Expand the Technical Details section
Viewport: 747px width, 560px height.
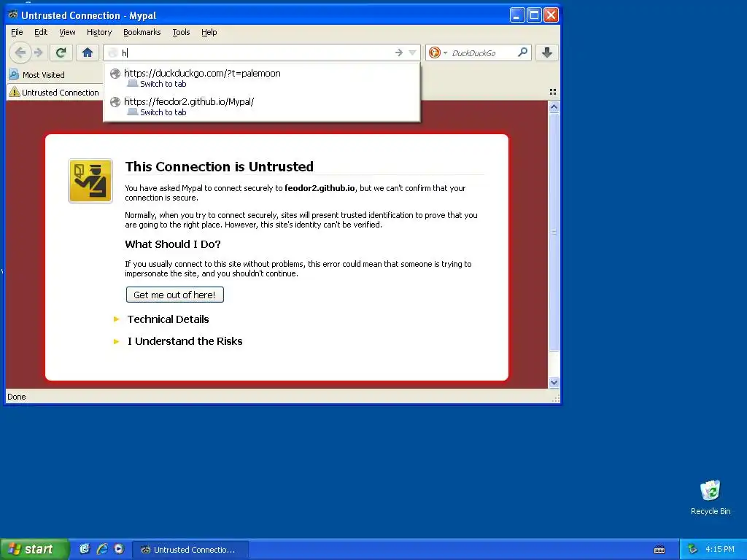[x=168, y=319]
